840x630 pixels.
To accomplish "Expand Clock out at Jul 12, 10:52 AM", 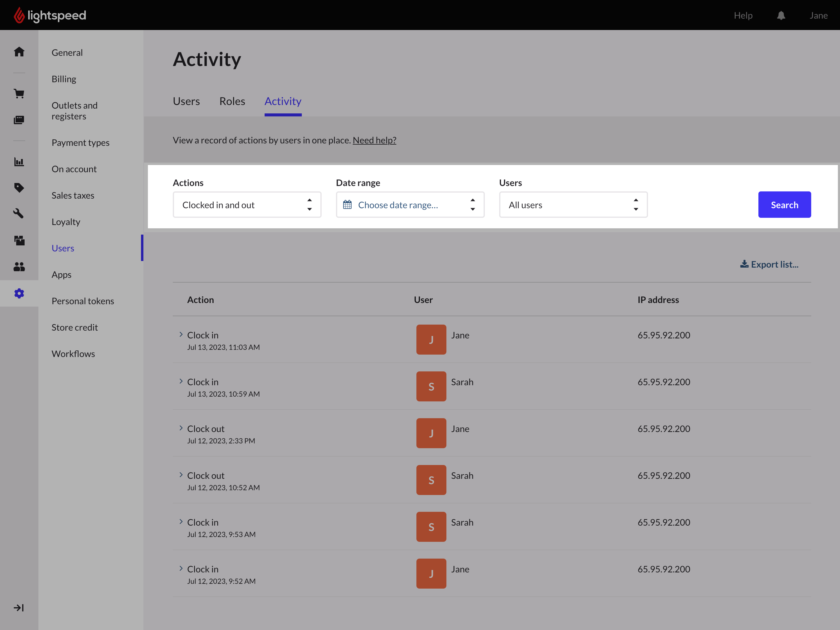I will [x=181, y=475].
